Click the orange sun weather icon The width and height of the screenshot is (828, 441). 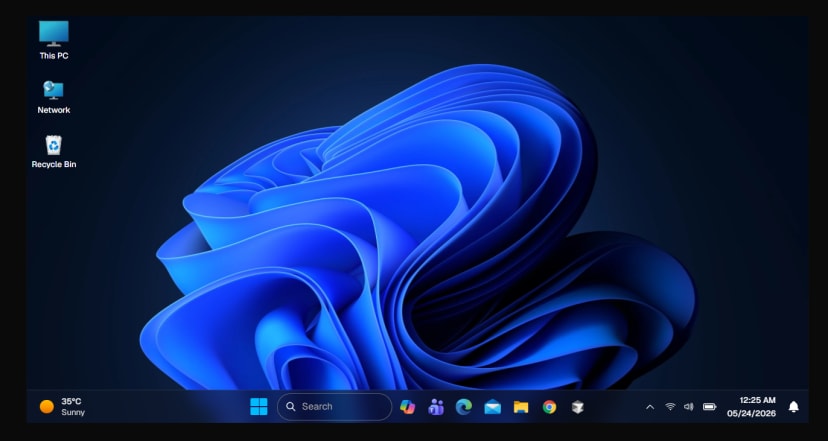(x=46, y=407)
